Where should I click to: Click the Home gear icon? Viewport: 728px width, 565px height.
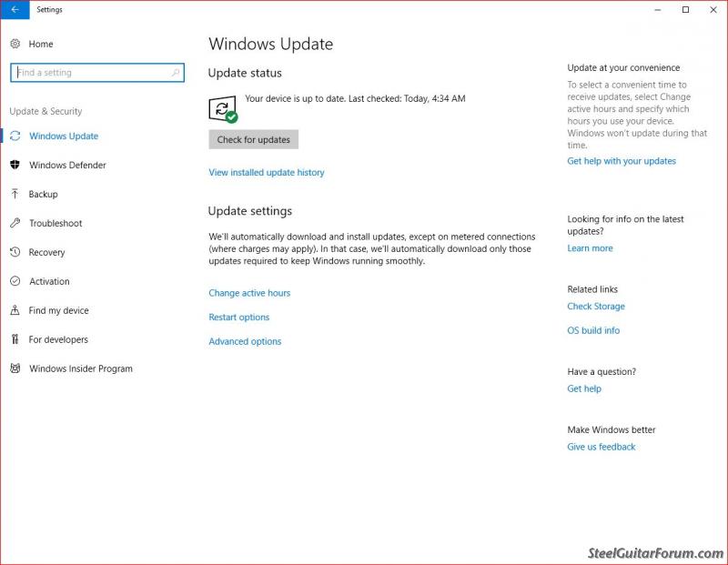click(x=15, y=44)
